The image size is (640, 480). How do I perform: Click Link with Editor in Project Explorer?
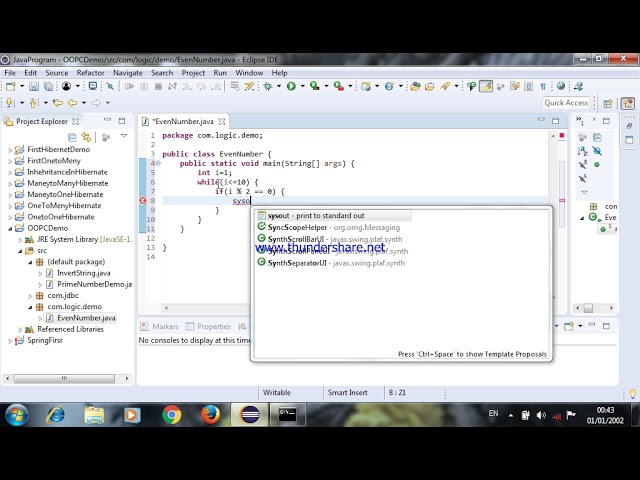coord(86,137)
